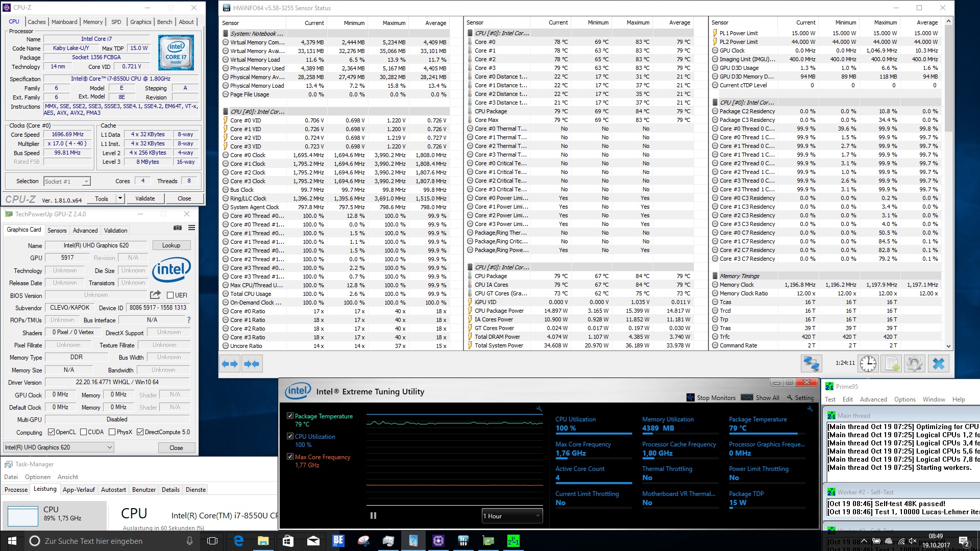The image size is (980, 551).
Task: Open Prime95 Advanced menu
Action: click(873, 399)
